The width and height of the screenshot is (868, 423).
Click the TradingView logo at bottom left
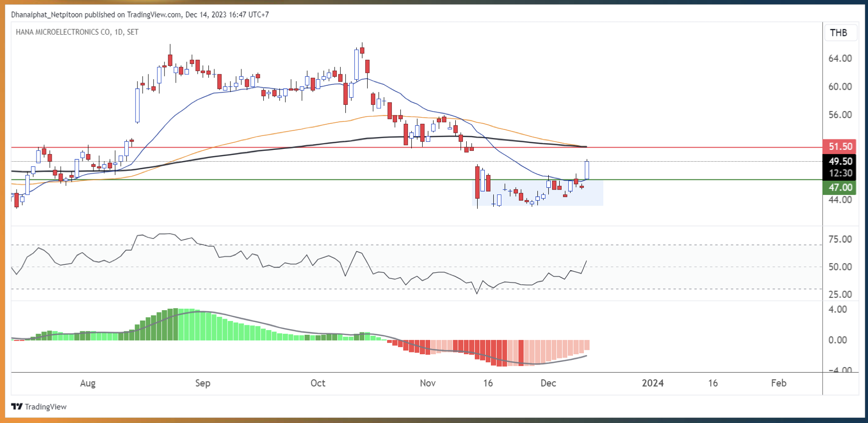point(39,407)
